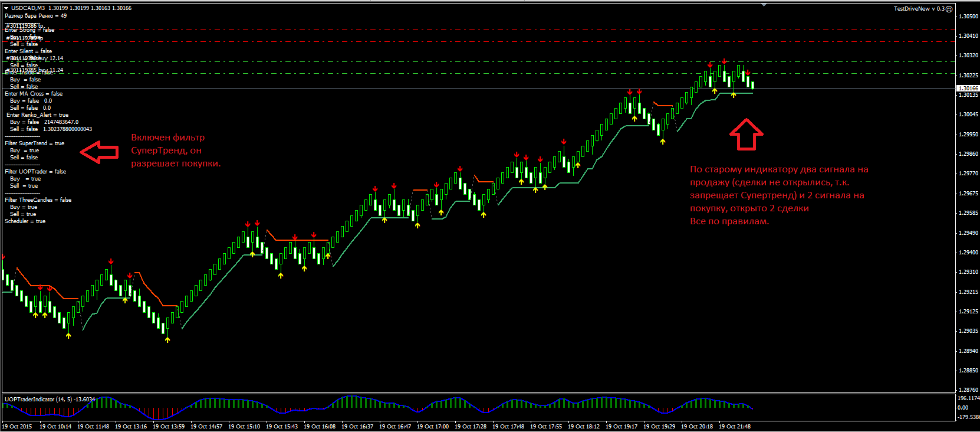
Task: Click the 1.28940 level on price scale
Action: click(x=968, y=351)
